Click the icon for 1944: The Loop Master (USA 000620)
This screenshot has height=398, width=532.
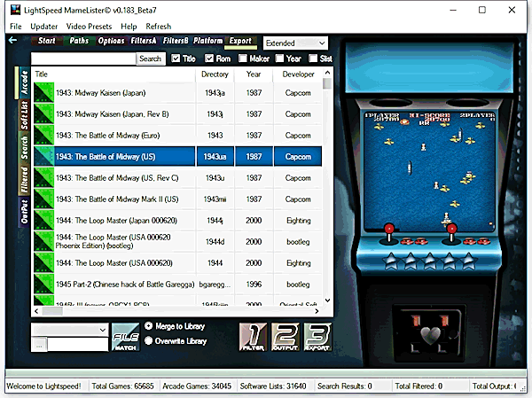point(43,262)
